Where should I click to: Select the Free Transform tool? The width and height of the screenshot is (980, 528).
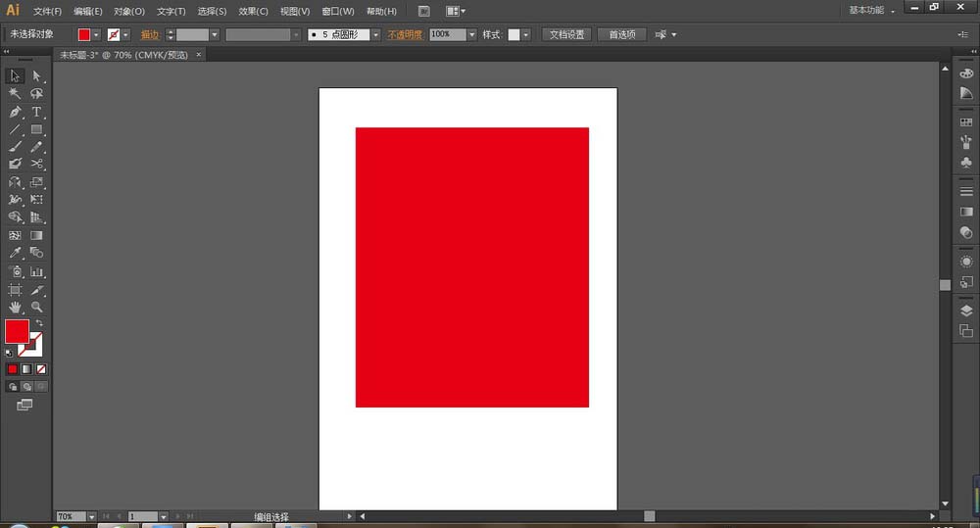(37, 199)
